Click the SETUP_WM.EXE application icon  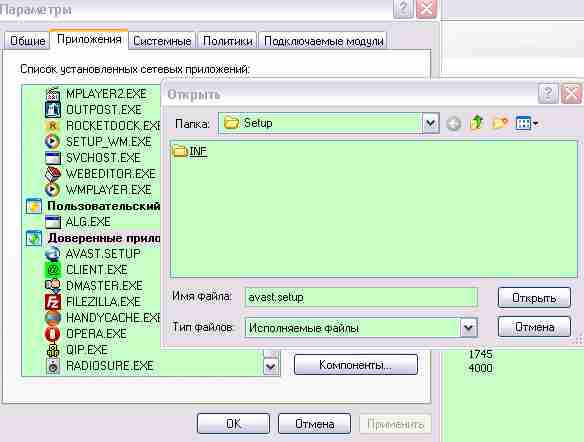pos(53,142)
